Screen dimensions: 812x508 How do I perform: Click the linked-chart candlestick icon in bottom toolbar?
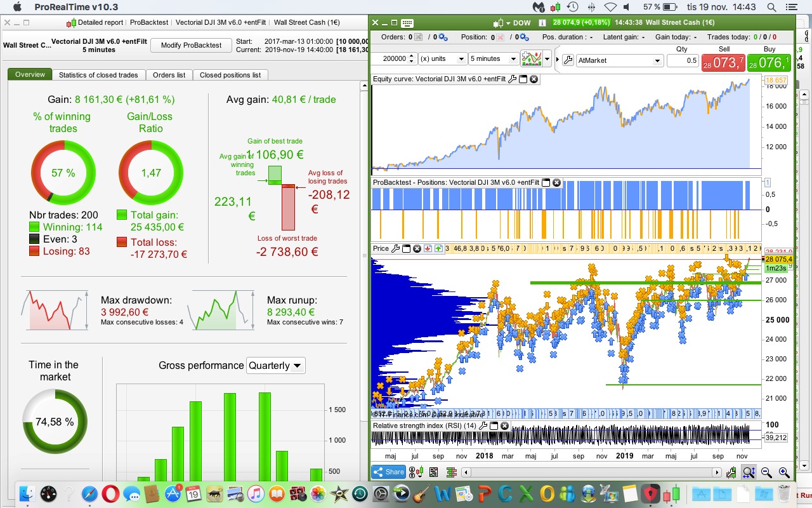[417, 472]
